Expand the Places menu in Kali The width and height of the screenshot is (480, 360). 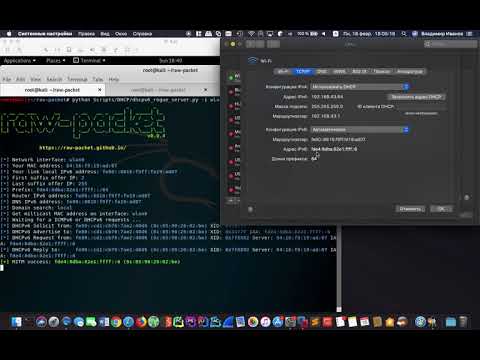tap(55, 60)
